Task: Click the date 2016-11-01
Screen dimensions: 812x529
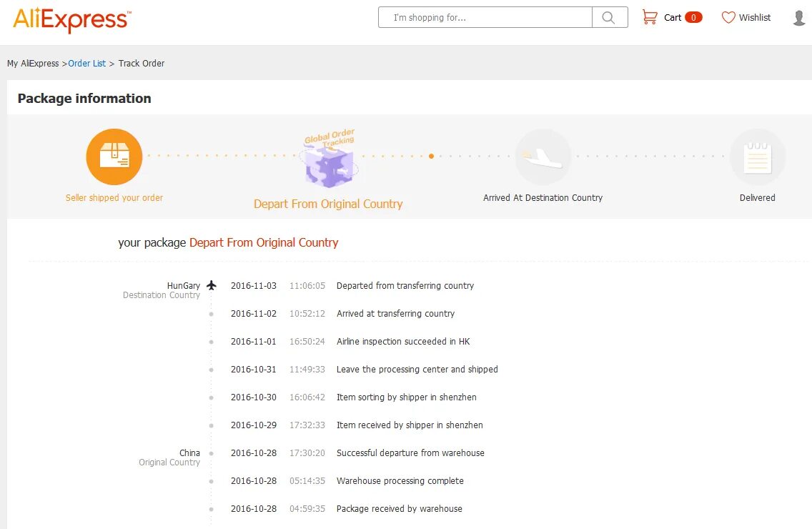Action: (x=254, y=342)
